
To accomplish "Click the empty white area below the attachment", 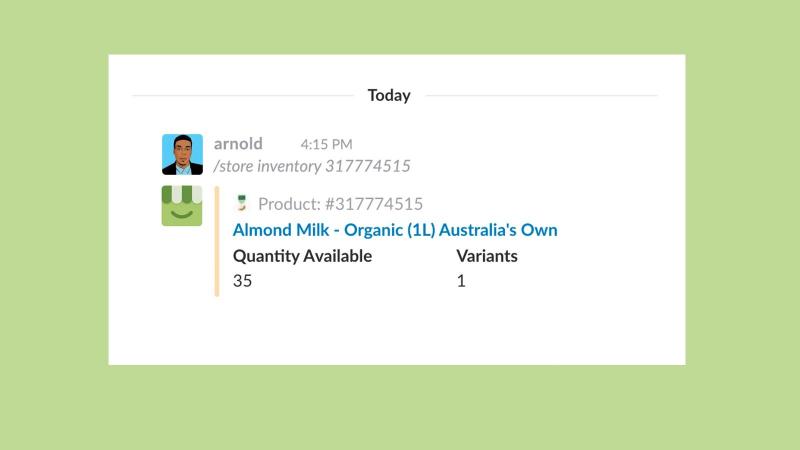I will (x=397, y=331).
